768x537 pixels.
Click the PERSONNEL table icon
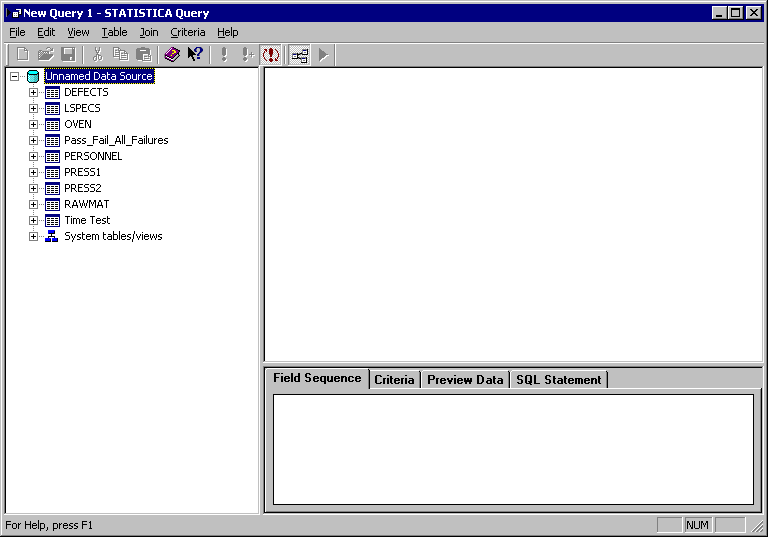tap(52, 157)
